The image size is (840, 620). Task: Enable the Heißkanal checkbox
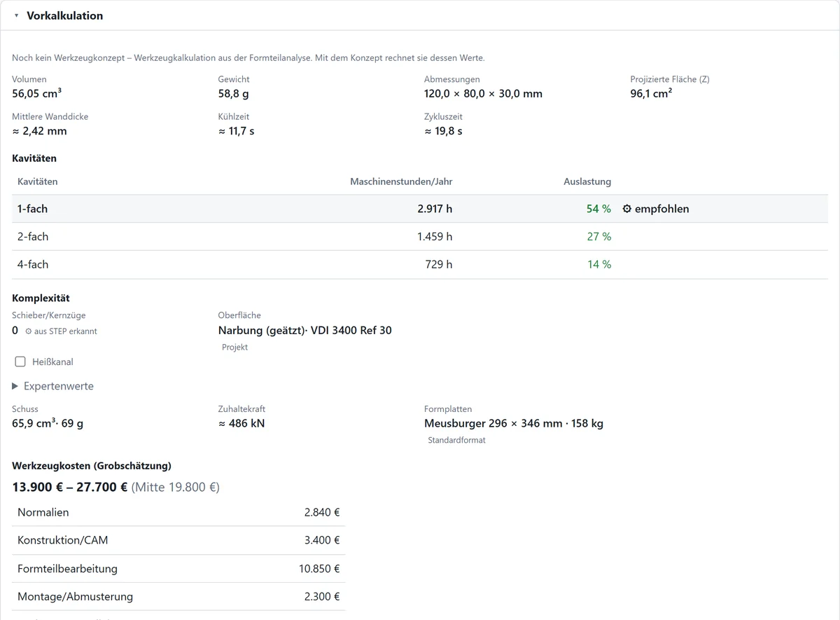pyautogui.click(x=20, y=362)
